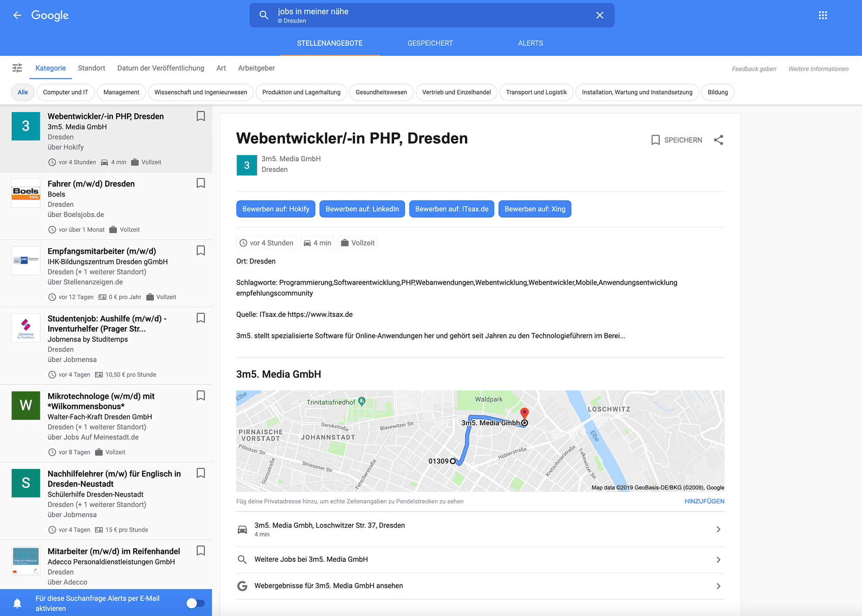The image size is (862, 616).
Task: Bookmark the Fahrer (m/w/d) Dresden listing
Action: click(x=200, y=183)
